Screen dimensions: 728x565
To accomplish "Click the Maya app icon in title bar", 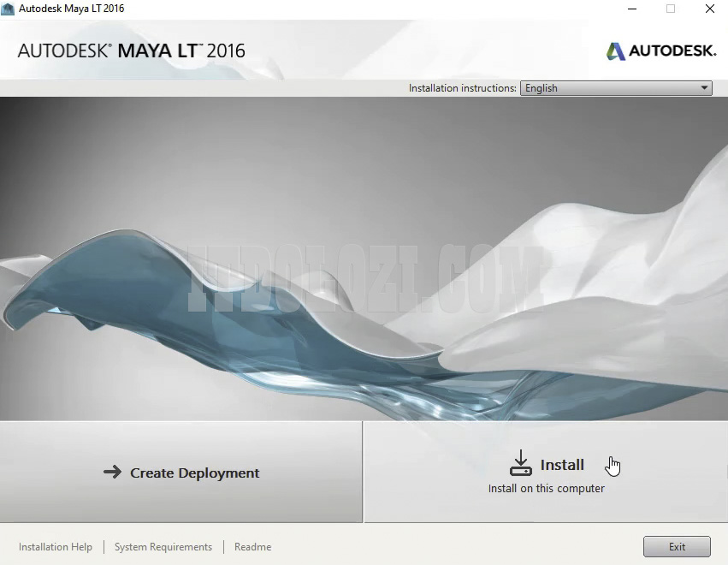I will 9,9.
